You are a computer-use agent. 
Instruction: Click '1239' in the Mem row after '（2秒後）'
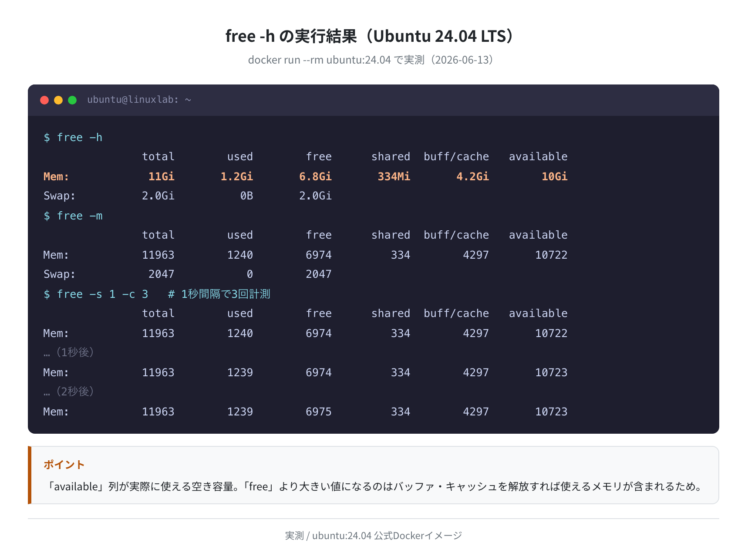click(x=240, y=412)
